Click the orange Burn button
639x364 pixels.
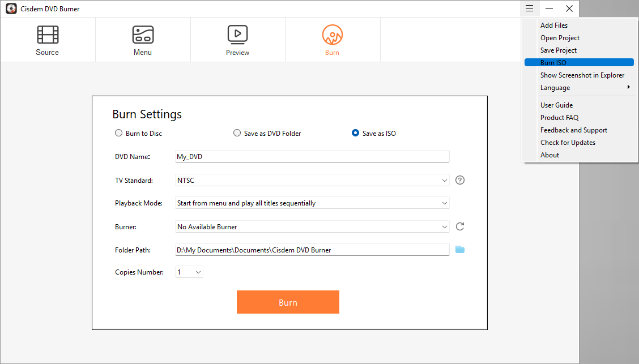coord(288,302)
